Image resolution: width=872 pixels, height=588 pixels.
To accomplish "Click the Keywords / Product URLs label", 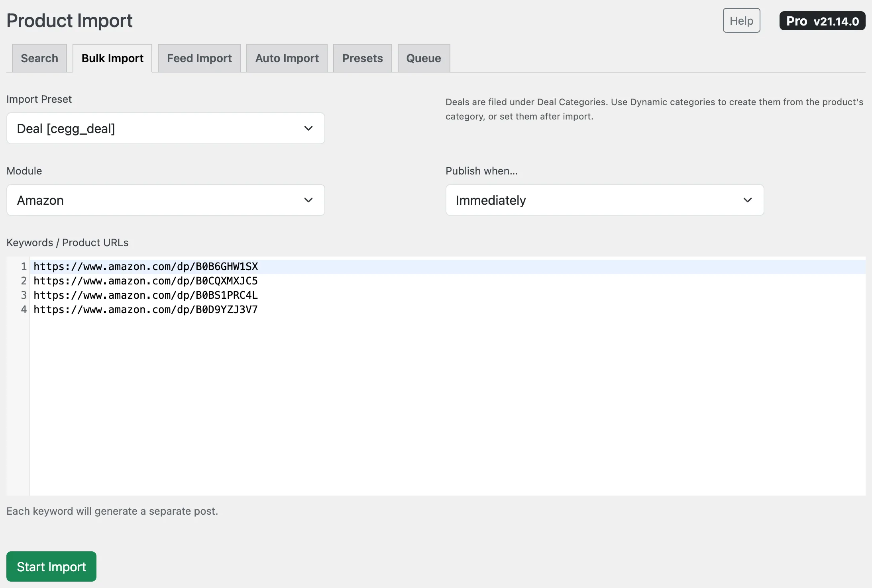I will (x=67, y=243).
